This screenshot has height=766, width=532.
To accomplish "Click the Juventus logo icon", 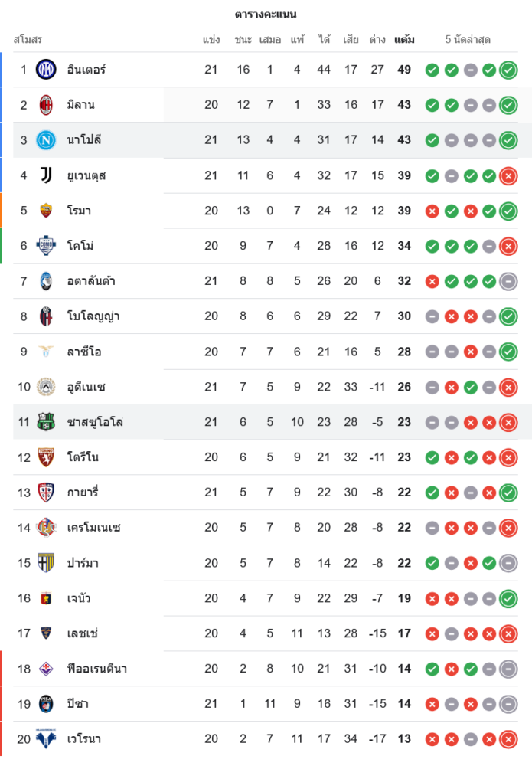I will (47, 175).
